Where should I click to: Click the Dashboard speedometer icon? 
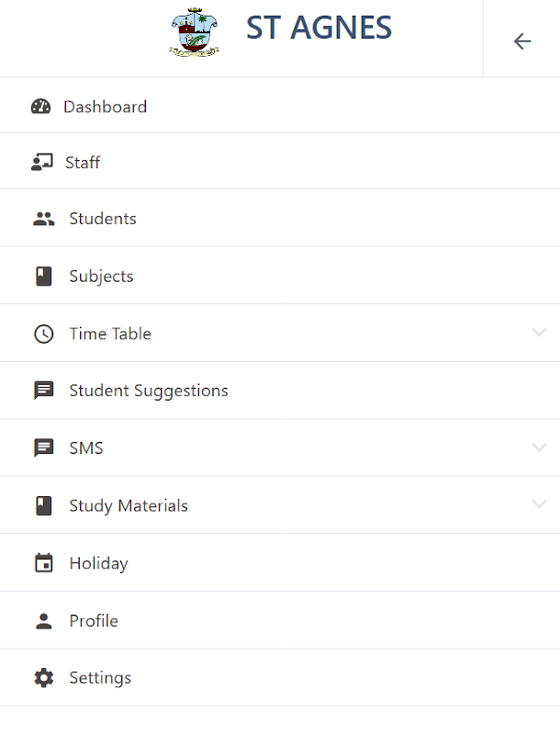click(40, 107)
